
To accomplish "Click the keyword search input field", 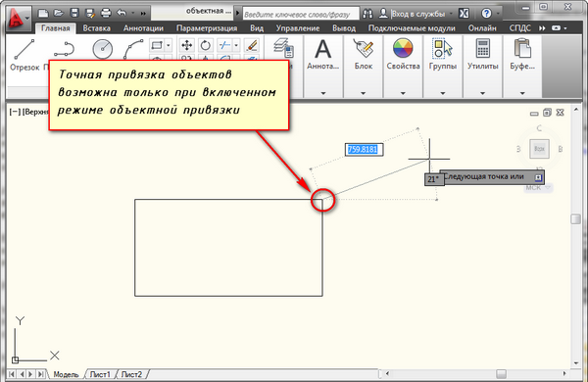I will 301,15.
